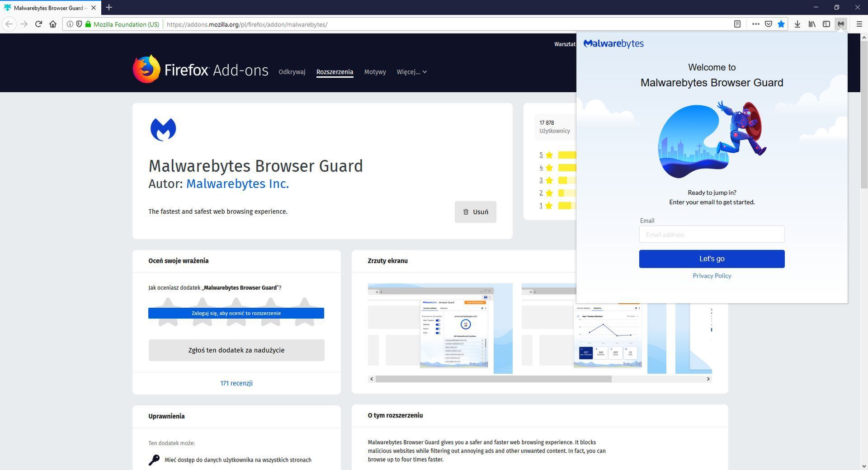Open the Rozszerzenia navigation item

click(335, 72)
